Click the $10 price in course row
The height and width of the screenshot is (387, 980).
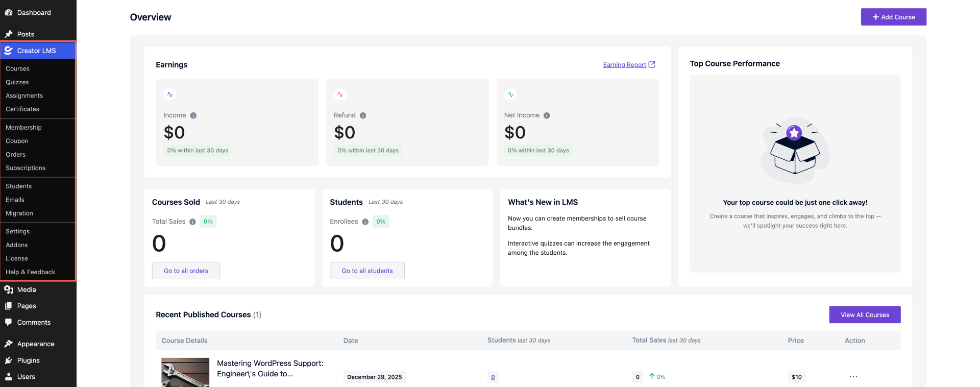pos(796,377)
